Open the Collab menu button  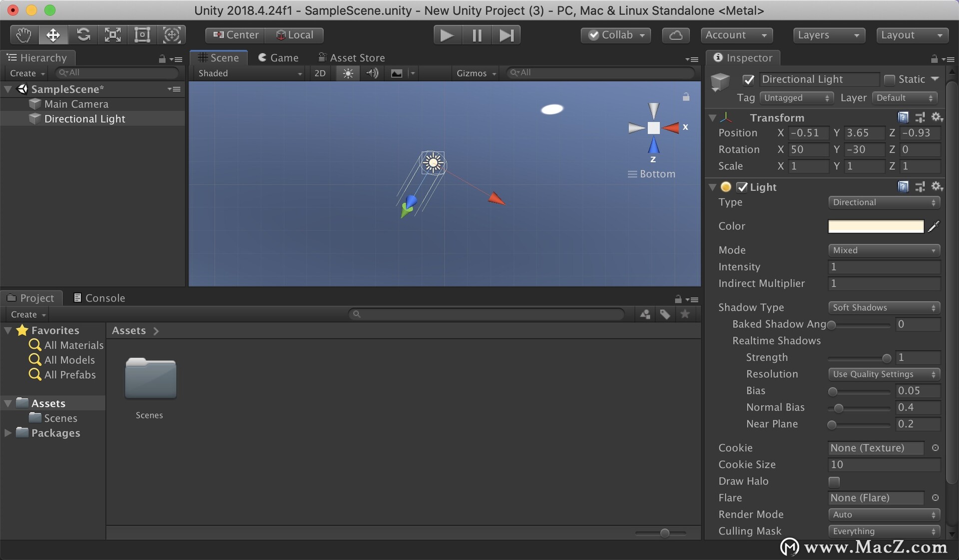point(616,35)
